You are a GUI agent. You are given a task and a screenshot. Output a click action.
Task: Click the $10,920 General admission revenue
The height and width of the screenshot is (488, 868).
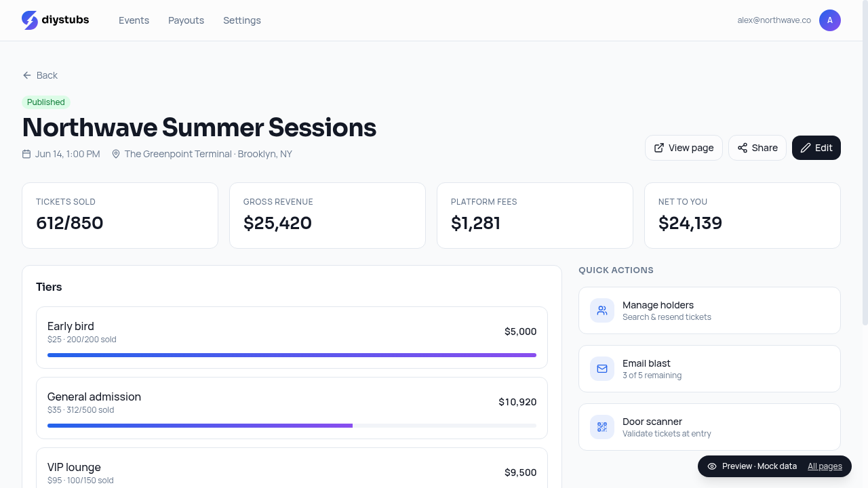(x=517, y=402)
